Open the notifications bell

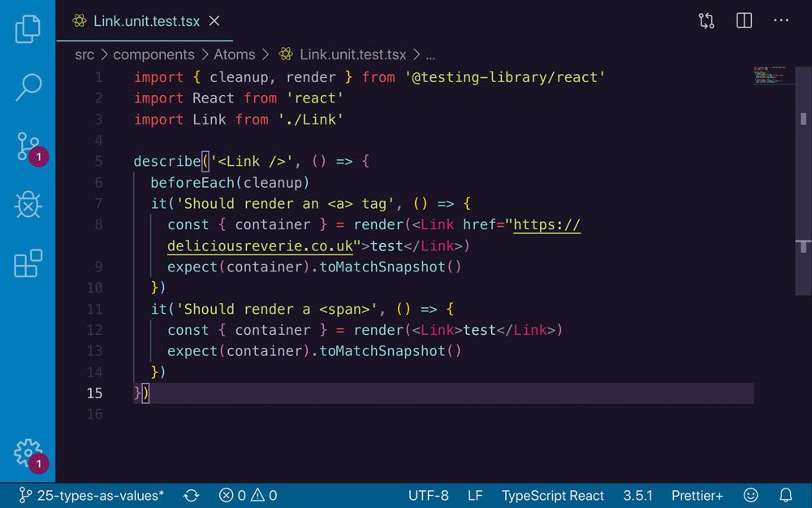click(785, 495)
